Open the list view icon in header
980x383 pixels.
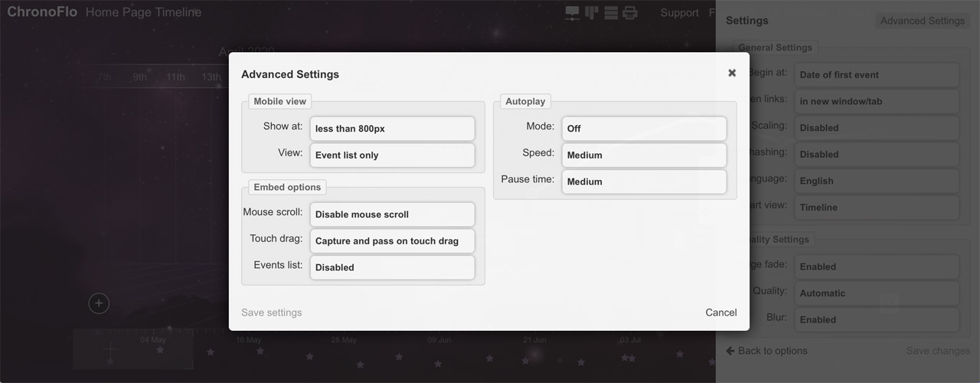point(611,13)
